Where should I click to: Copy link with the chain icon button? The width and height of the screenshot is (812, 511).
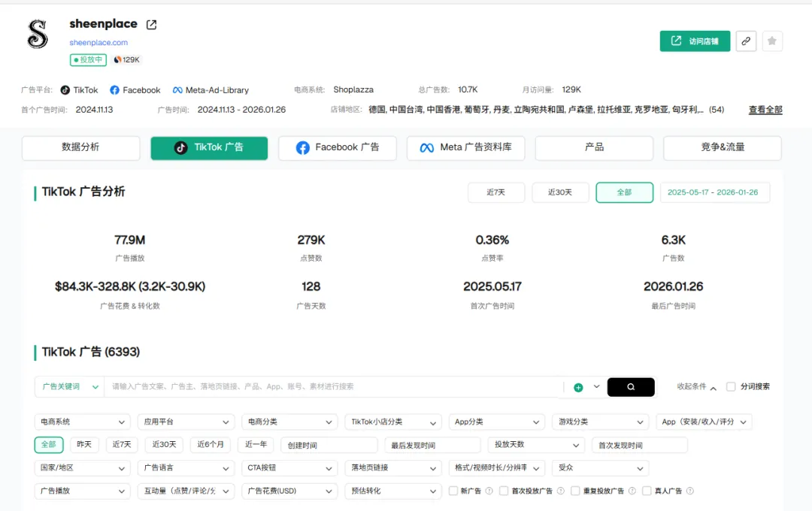(x=746, y=41)
